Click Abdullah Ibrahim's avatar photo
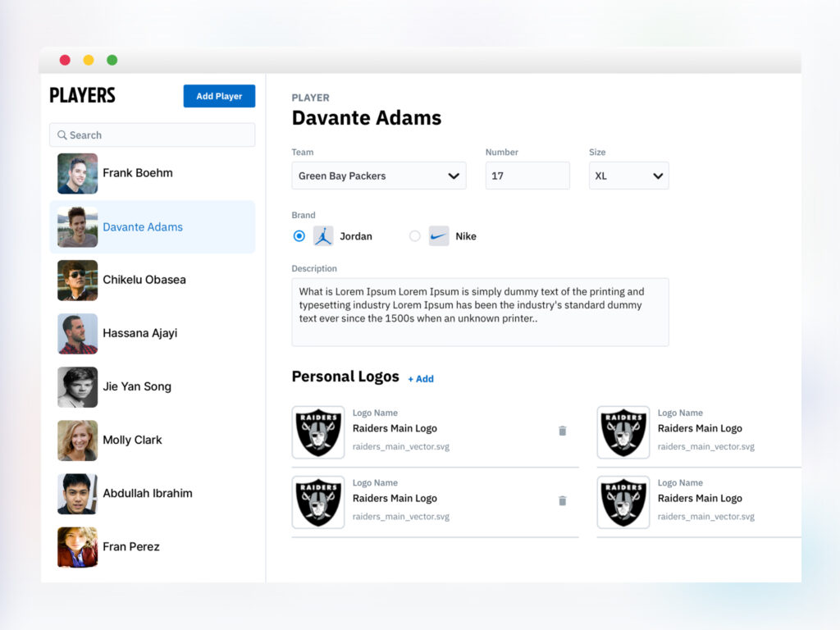840x630 pixels. point(78,494)
